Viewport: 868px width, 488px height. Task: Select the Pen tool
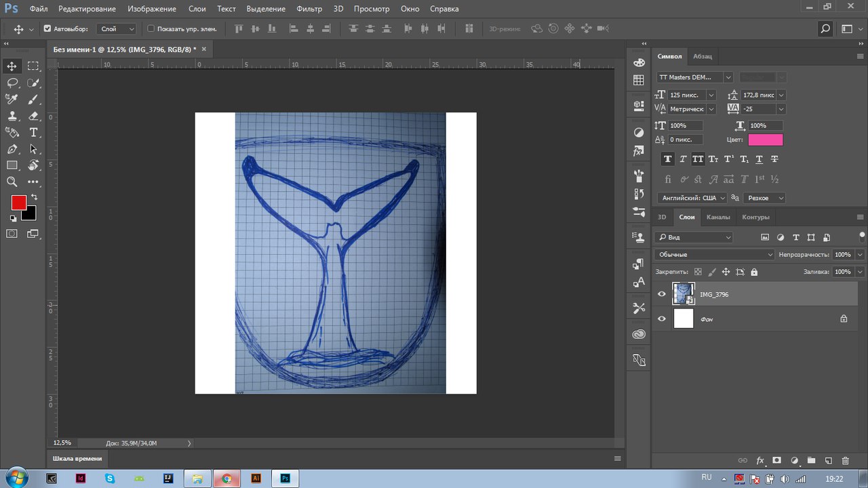pyautogui.click(x=12, y=149)
